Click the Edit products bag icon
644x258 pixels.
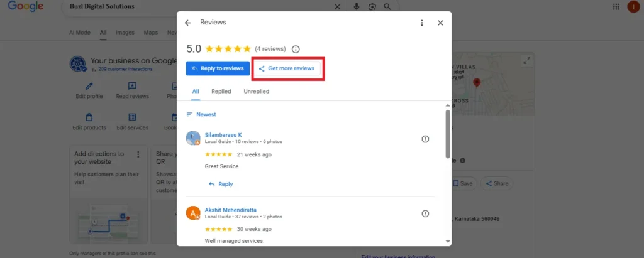click(x=89, y=117)
